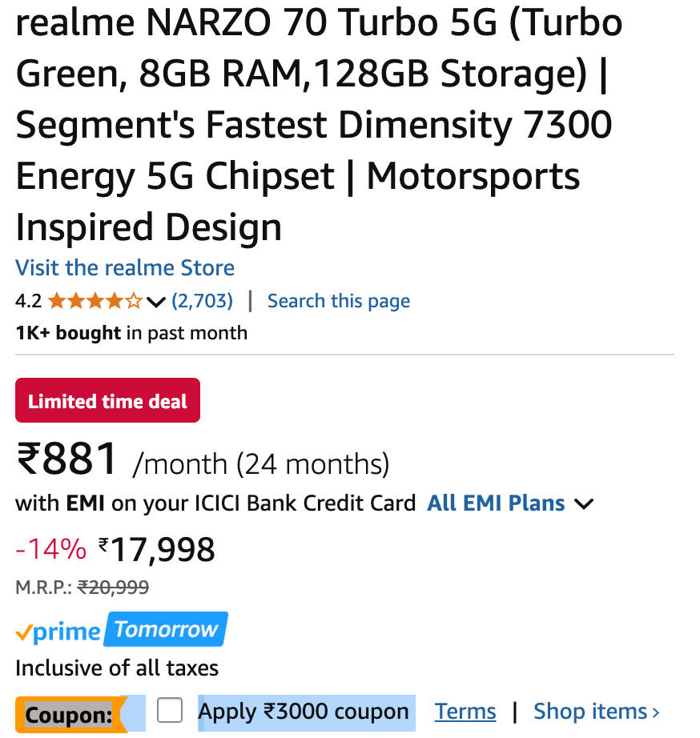Click the star rating icons

tap(95, 301)
